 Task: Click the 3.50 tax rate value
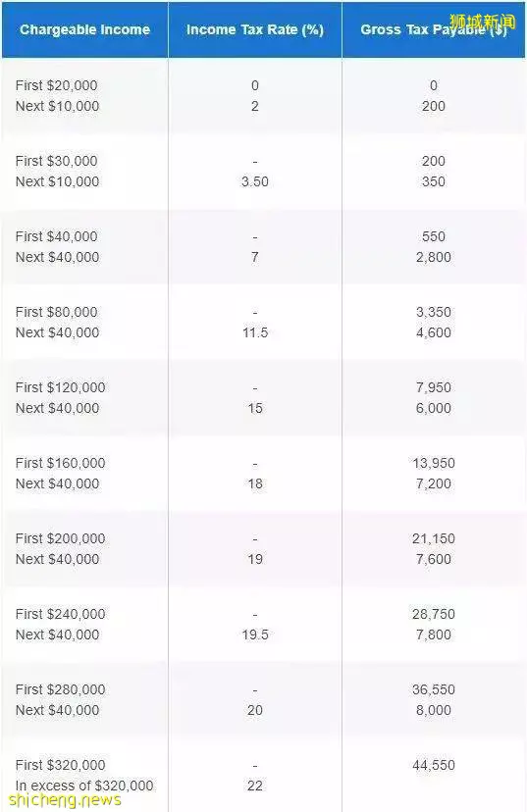[255, 181]
